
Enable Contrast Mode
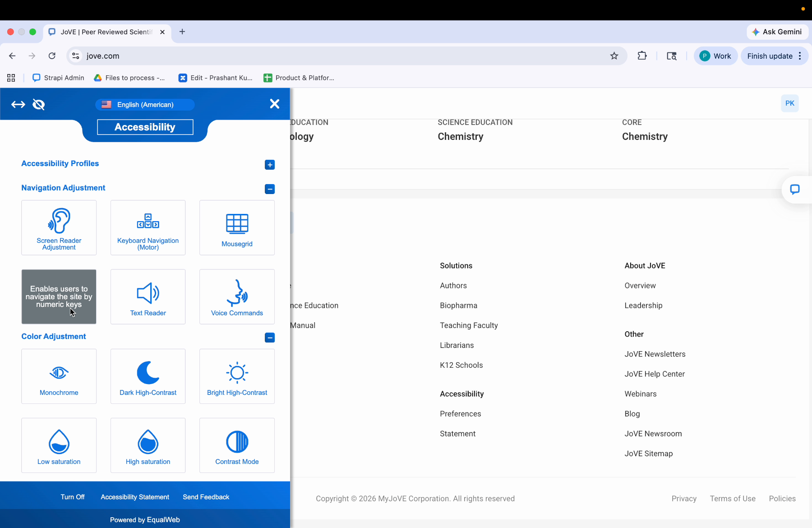(237, 445)
